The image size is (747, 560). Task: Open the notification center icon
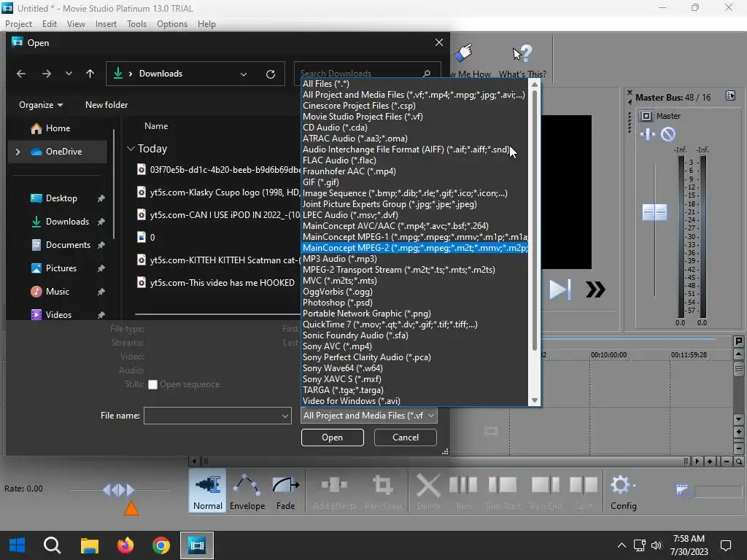[x=726, y=545]
